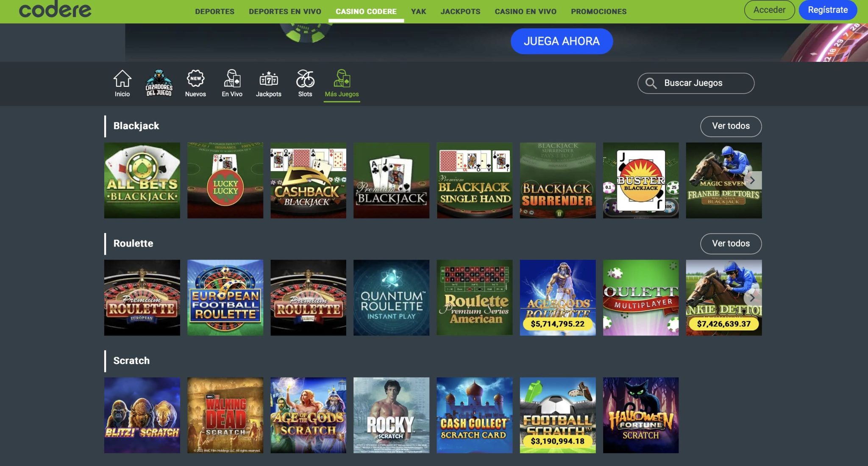Open Age of the Gods Scratch
868x466 pixels.
[x=308, y=415]
